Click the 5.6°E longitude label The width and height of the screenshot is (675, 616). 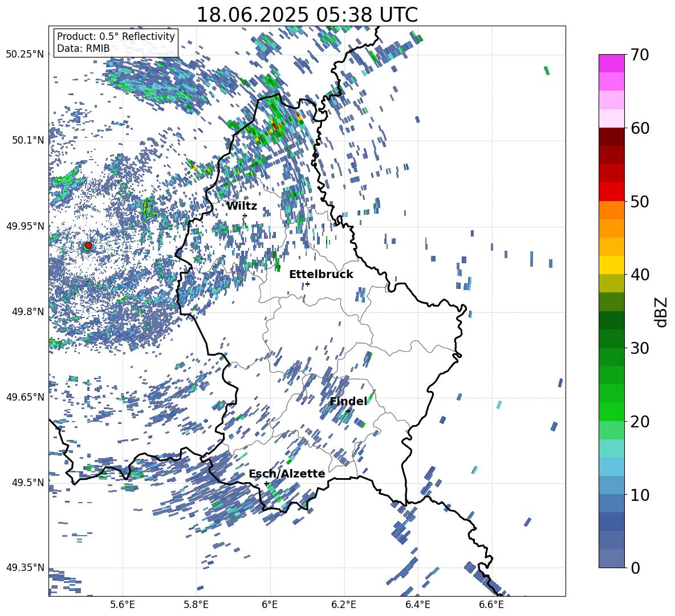pos(123,605)
